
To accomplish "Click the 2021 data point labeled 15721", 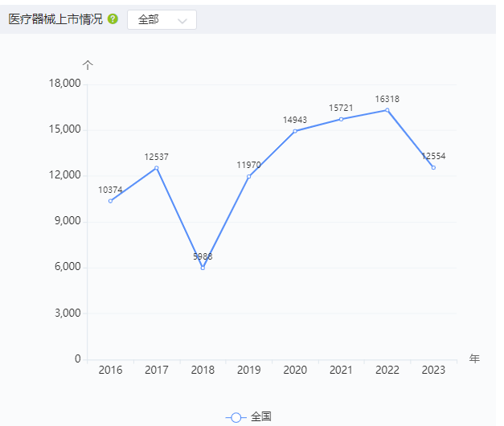I will (341, 119).
